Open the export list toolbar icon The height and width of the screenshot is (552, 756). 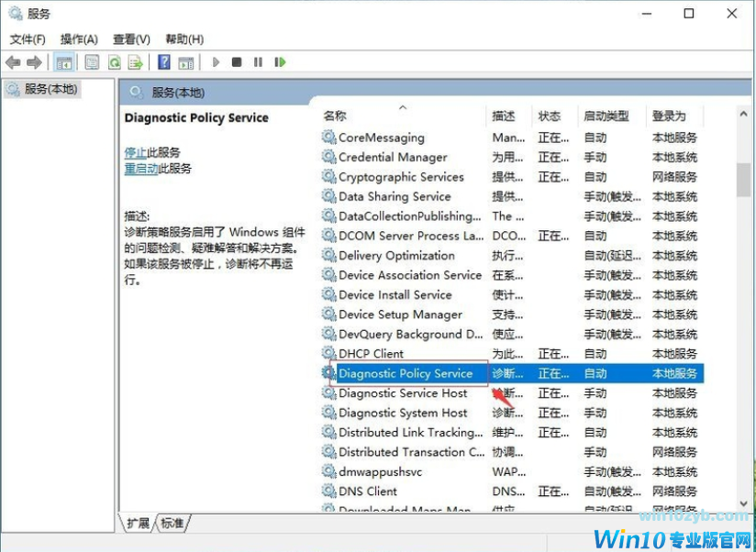click(135, 62)
